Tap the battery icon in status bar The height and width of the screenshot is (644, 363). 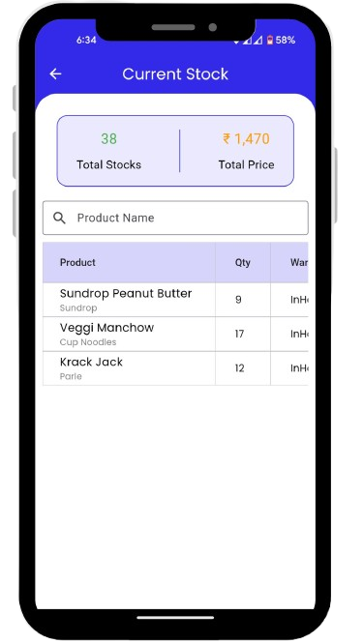click(270, 41)
